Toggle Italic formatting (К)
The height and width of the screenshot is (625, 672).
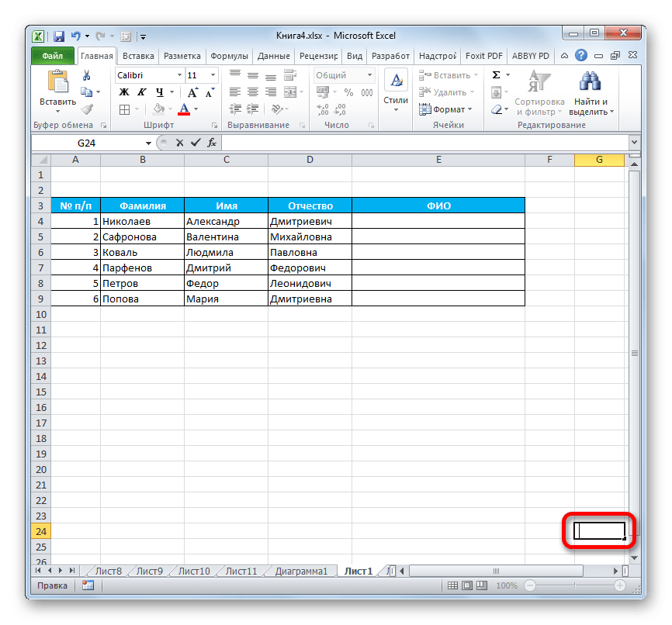point(142,92)
